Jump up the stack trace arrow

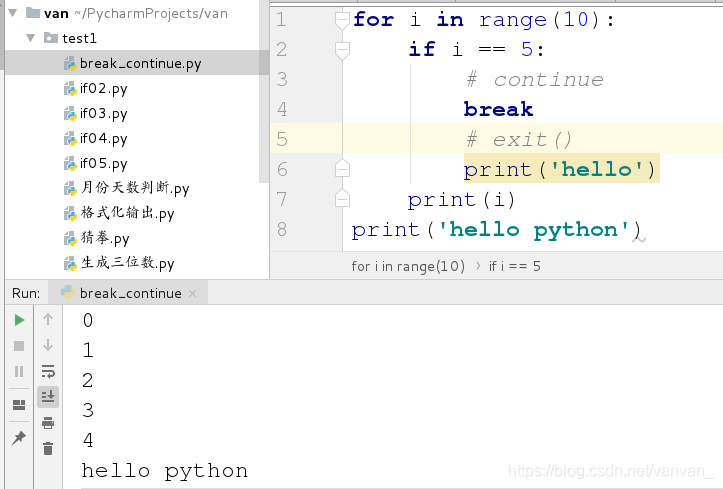click(x=48, y=319)
